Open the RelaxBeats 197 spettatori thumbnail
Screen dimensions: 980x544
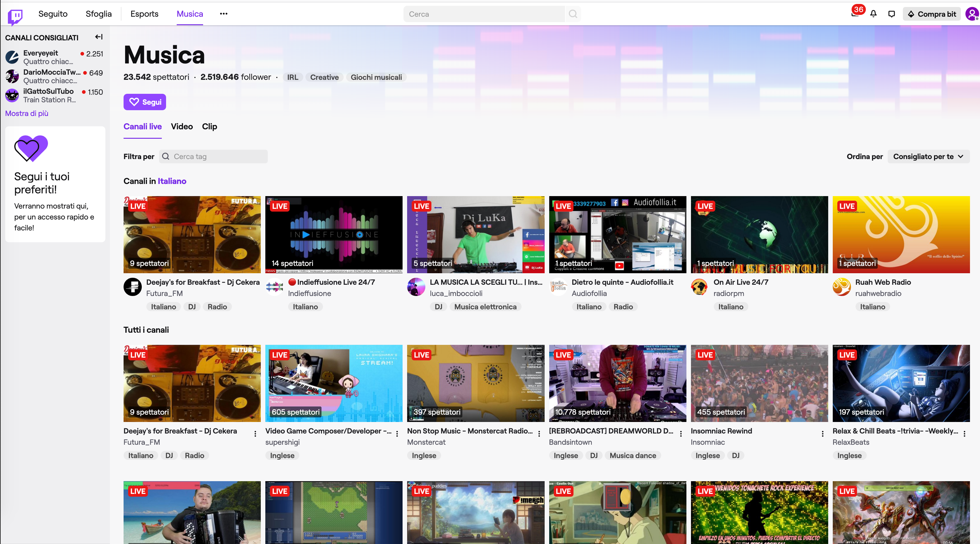901,383
